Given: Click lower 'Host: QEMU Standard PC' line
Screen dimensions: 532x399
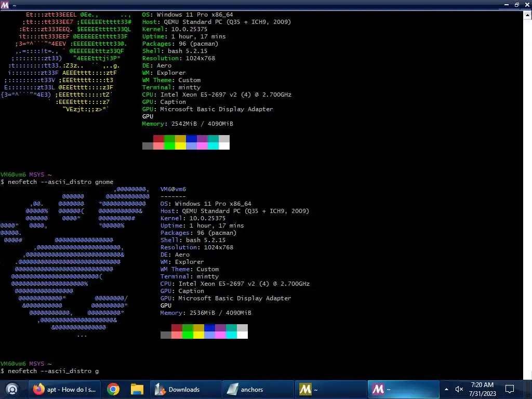Looking at the screenshot, I should coord(235,211).
